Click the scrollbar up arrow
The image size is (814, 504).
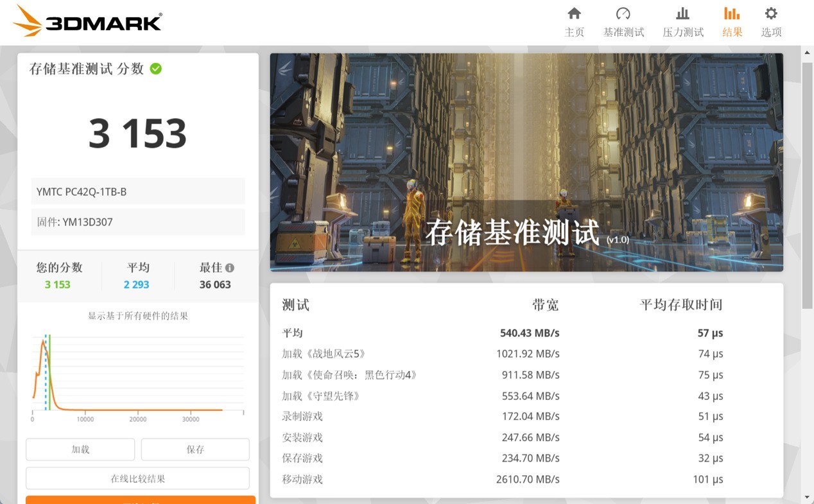tap(808, 53)
